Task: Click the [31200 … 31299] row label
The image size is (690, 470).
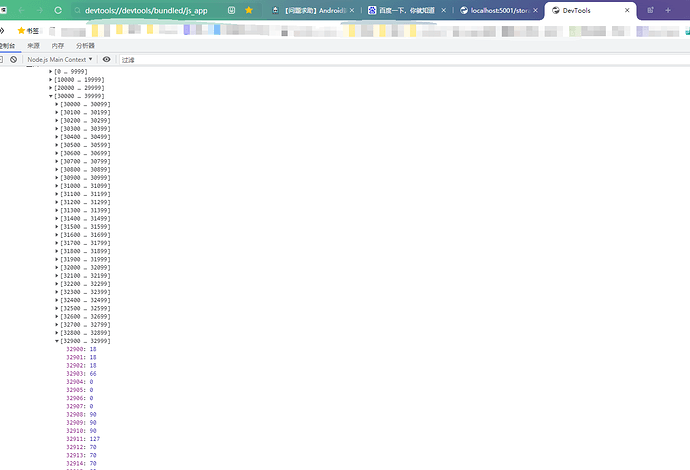Action: [x=85, y=202]
